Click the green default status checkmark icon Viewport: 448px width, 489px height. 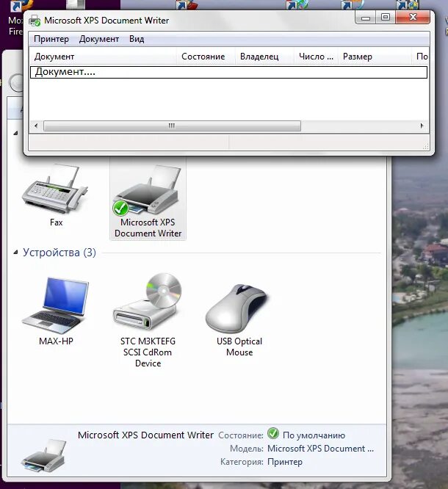pyautogui.click(x=273, y=434)
